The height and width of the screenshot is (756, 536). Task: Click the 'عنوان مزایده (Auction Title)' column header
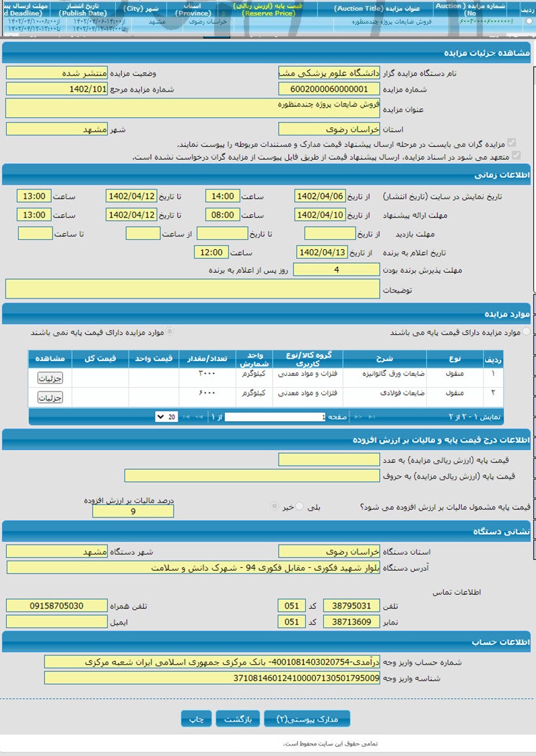click(x=382, y=8)
